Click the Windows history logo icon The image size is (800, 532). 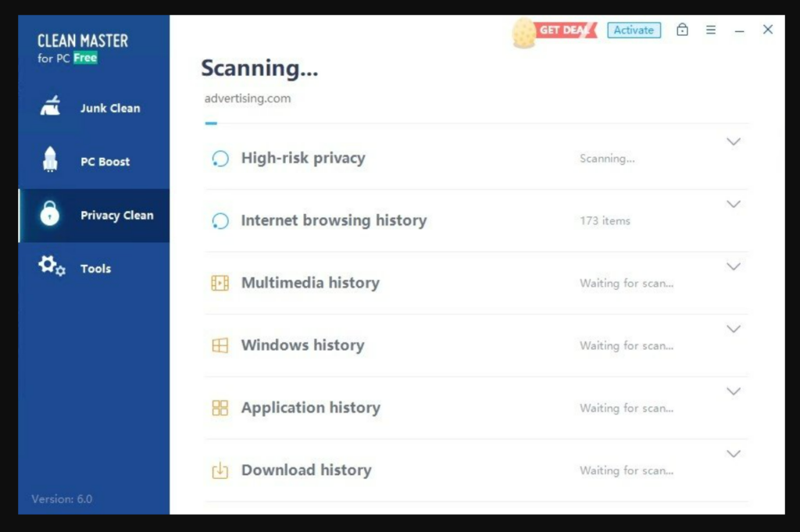(x=220, y=346)
